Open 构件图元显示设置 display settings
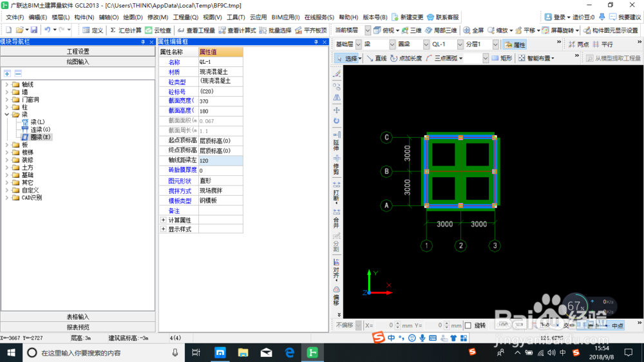The image size is (644, 362). (611, 30)
